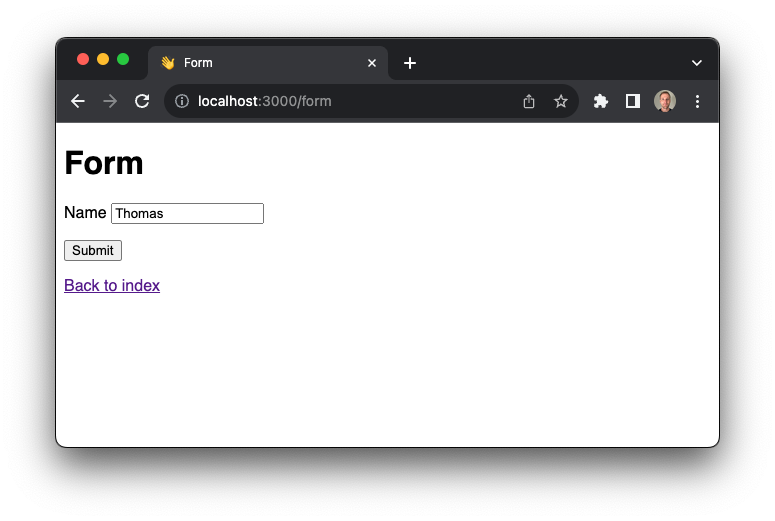This screenshot has height=521, width=775.
Task: Click the Submit button
Action: [93, 250]
